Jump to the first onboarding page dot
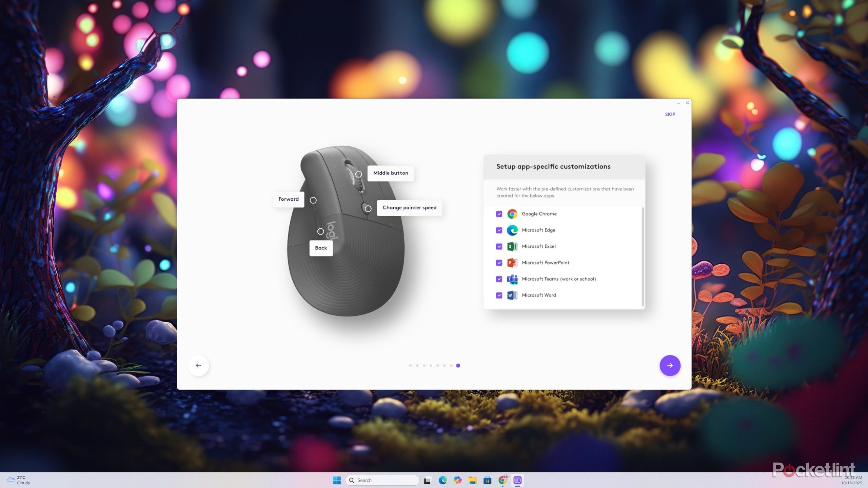 [410, 366]
